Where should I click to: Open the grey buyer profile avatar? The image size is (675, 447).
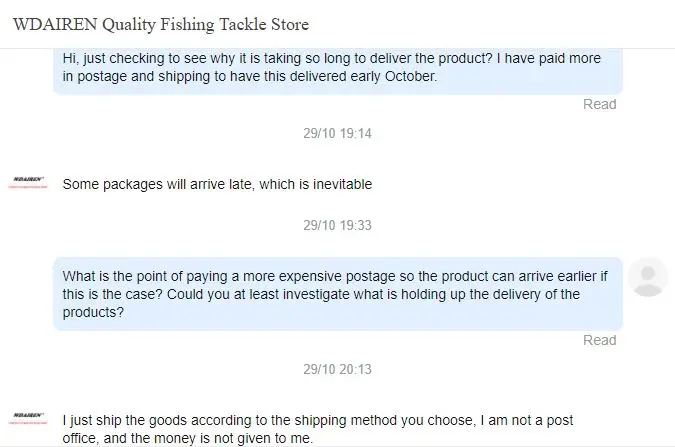pos(650,276)
